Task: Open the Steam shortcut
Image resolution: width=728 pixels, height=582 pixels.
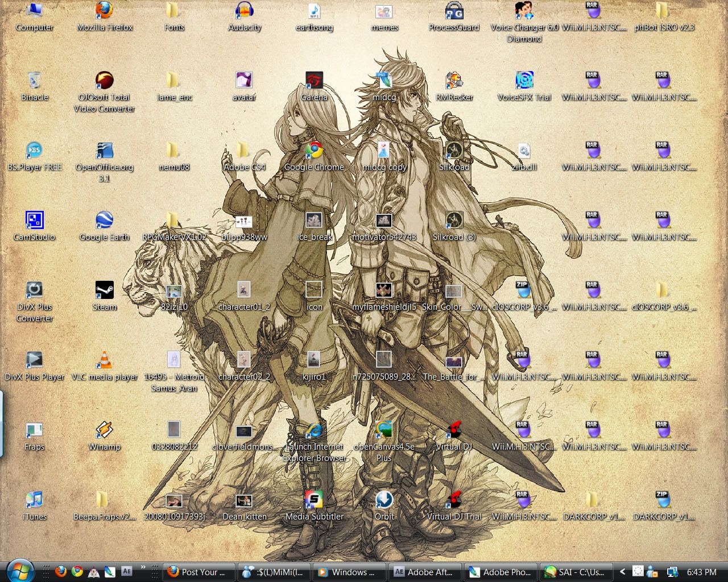Action: [x=105, y=296]
